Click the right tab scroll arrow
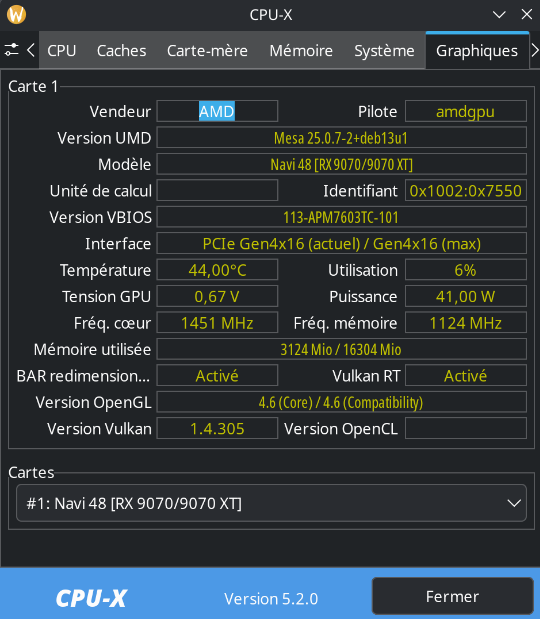The height and width of the screenshot is (619, 540). [534, 50]
